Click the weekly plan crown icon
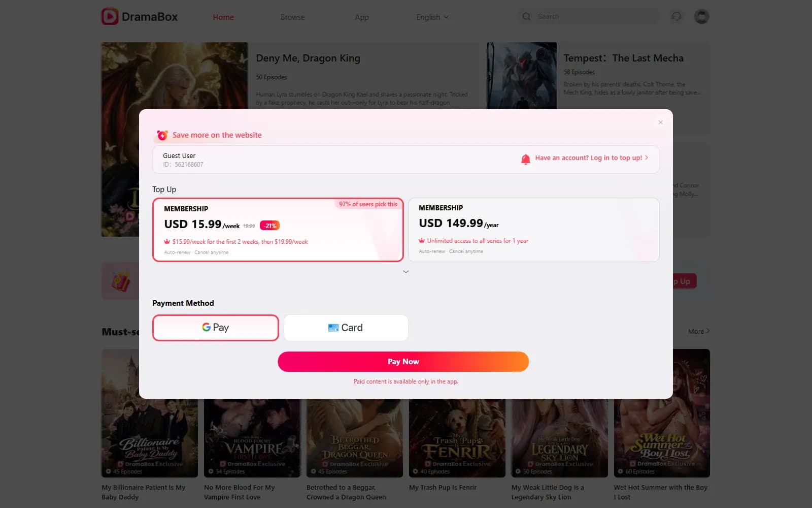Viewport: 812px width, 508px height. (167, 242)
